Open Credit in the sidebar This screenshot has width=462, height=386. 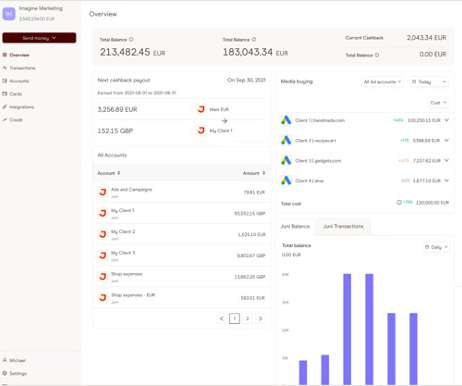tap(16, 120)
